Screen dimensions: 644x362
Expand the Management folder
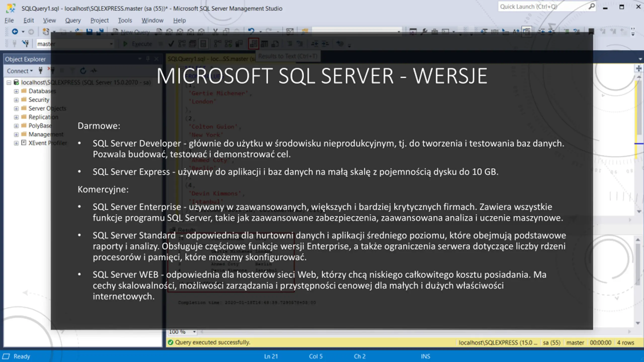coord(16,134)
